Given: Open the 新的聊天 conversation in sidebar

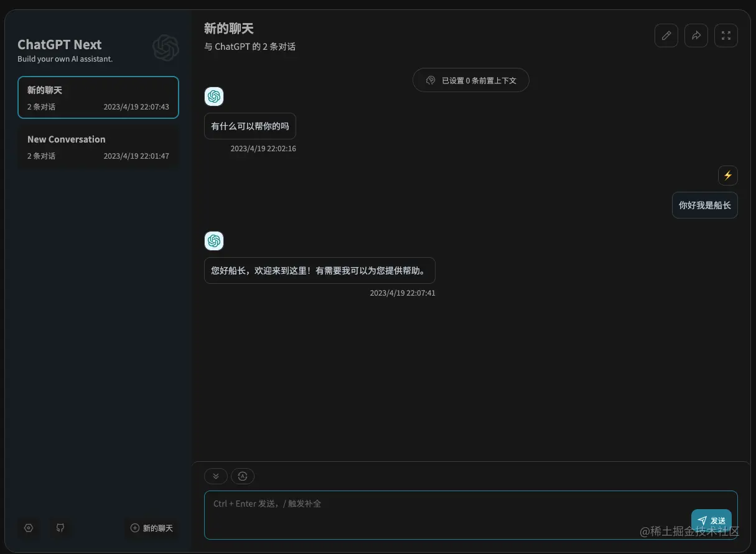Looking at the screenshot, I should point(98,97).
